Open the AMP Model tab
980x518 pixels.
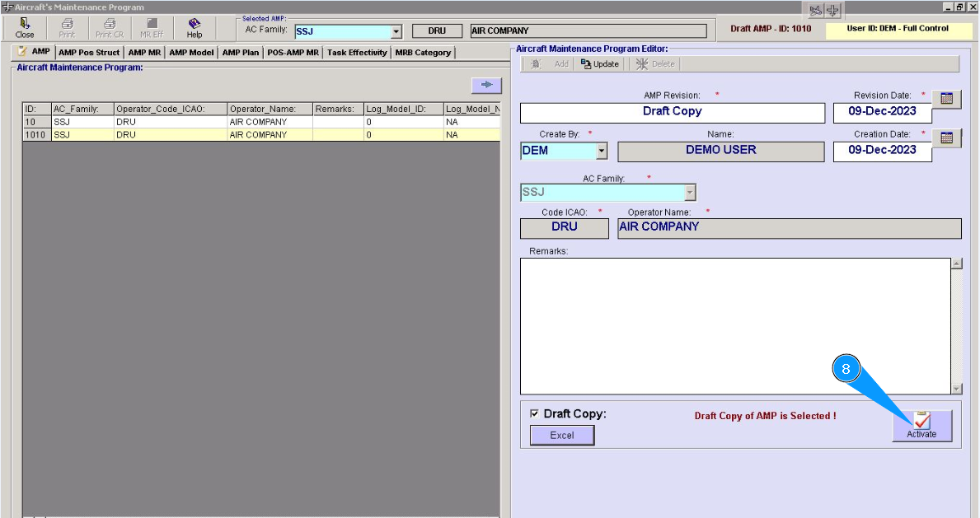click(x=191, y=53)
